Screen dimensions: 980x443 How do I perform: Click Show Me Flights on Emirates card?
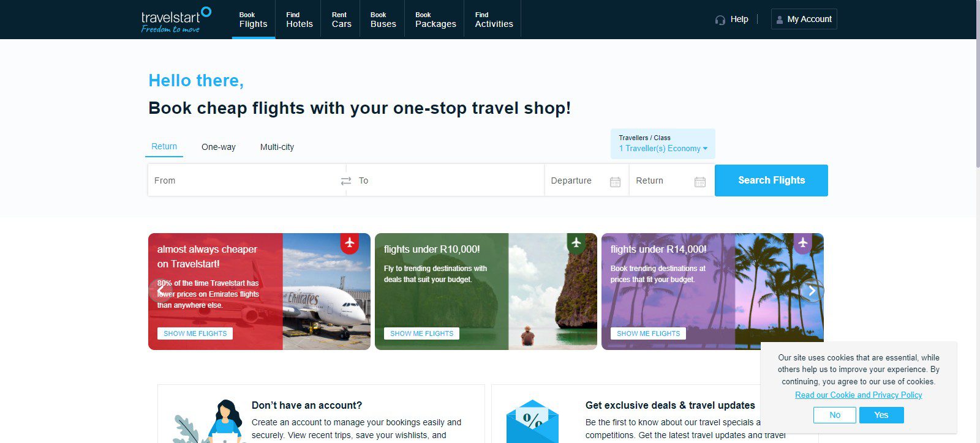(x=195, y=333)
